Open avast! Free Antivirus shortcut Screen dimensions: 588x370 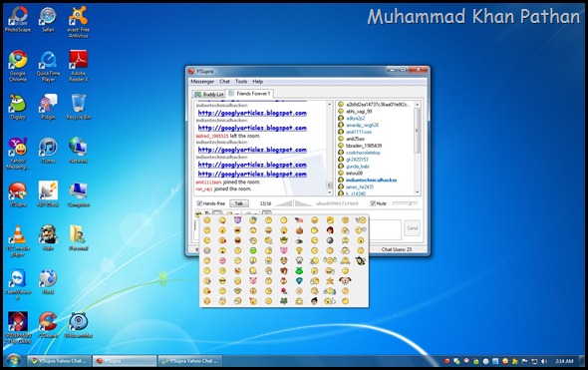78,22
